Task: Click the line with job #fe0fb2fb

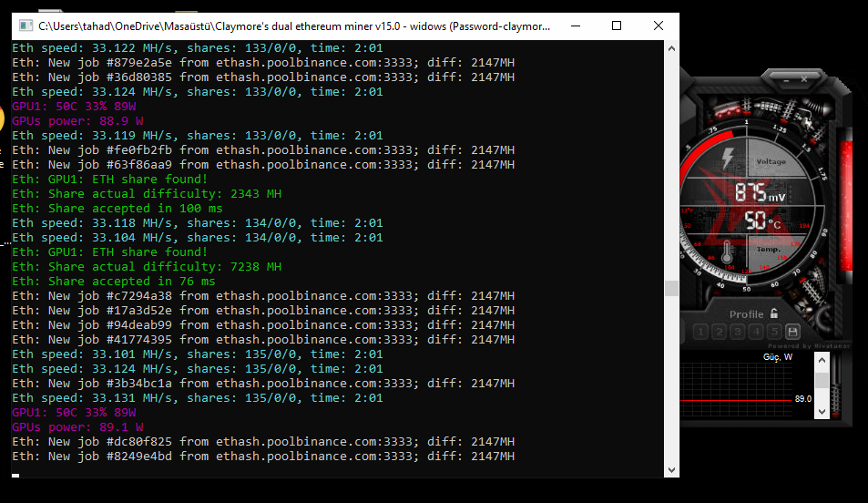Action: point(263,150)
